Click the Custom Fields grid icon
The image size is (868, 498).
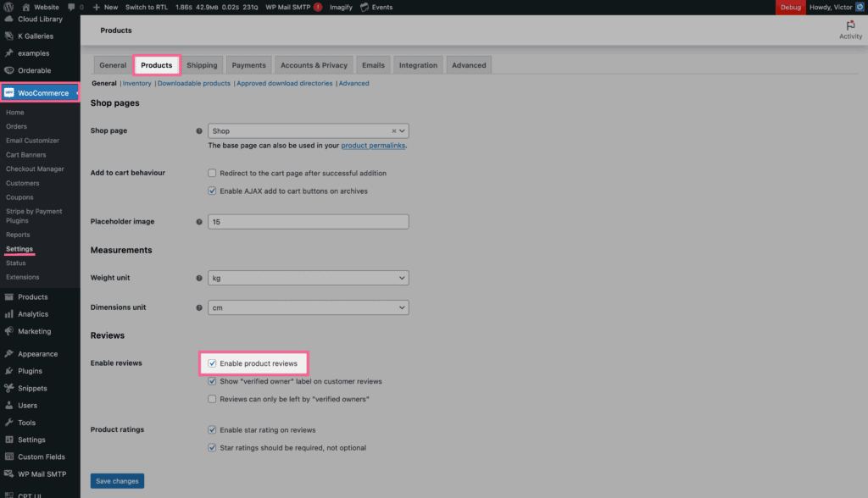(x=8, y=456)
